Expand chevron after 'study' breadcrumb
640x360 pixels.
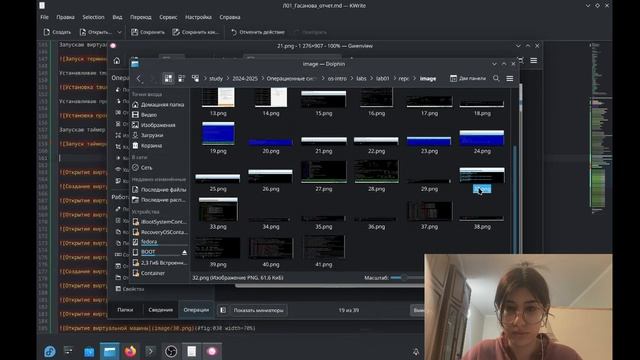click(x=227, y=78)
